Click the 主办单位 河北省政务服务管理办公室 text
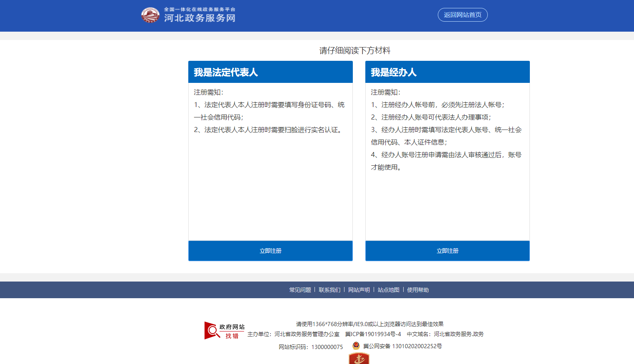 point(293,334)
